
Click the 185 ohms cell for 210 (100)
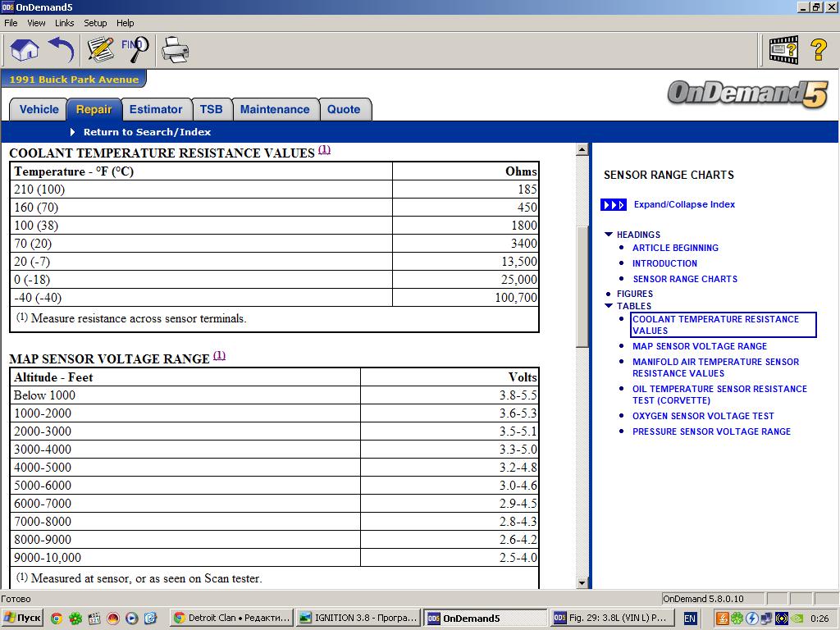tap(465, 189)
